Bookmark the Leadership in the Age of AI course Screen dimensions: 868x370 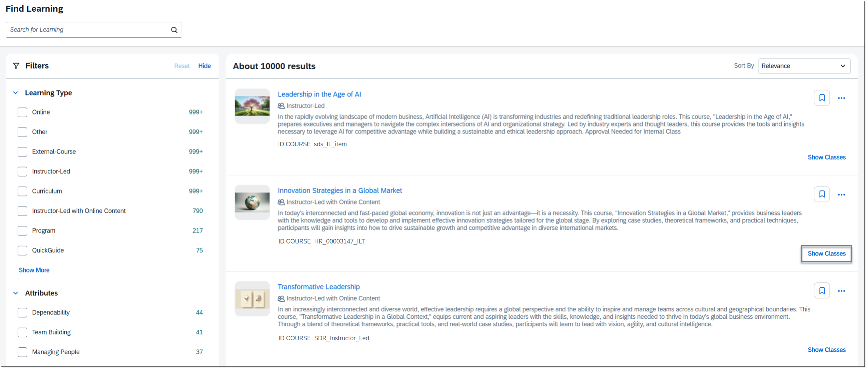coord(821,98)
